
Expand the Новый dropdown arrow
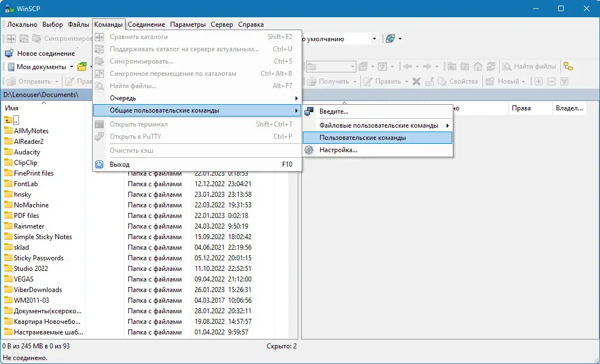(524, 81)
